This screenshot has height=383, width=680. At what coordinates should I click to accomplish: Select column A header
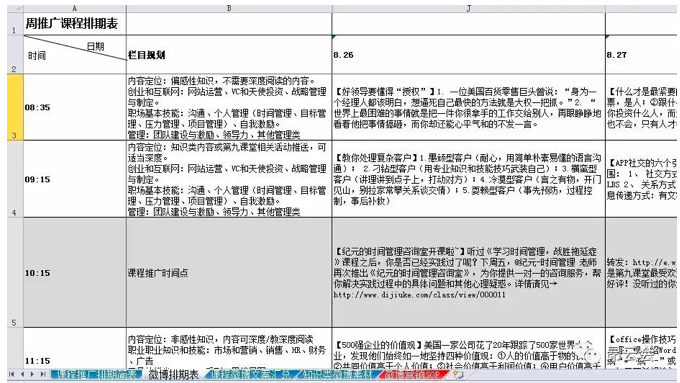coord(75,8)
